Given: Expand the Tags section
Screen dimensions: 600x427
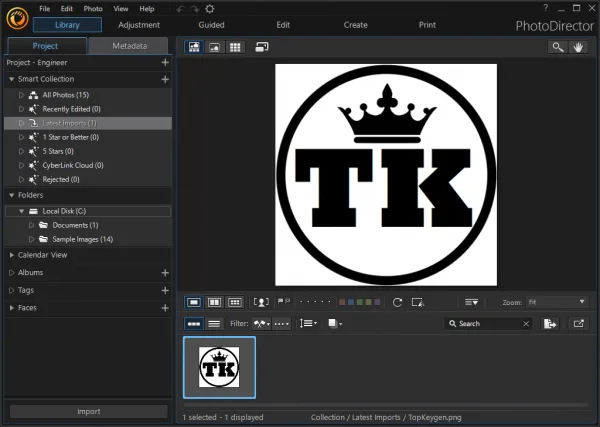Looking at the screenshot, I should point(11,290).
